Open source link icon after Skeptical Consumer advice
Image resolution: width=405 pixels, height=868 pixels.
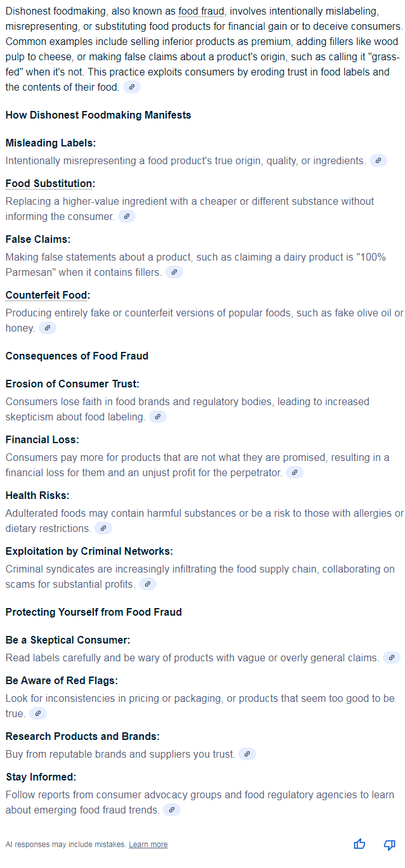(392, 658)
